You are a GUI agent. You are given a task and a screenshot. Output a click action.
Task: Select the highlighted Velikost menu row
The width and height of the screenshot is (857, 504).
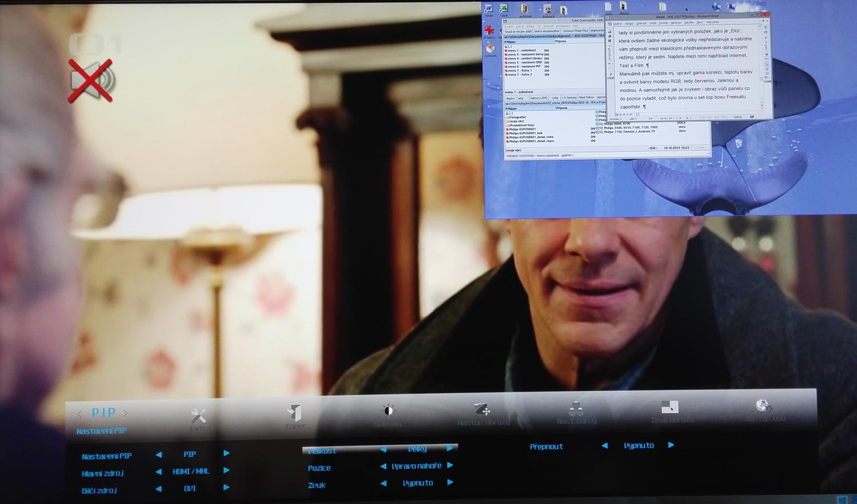pos(322,451)
